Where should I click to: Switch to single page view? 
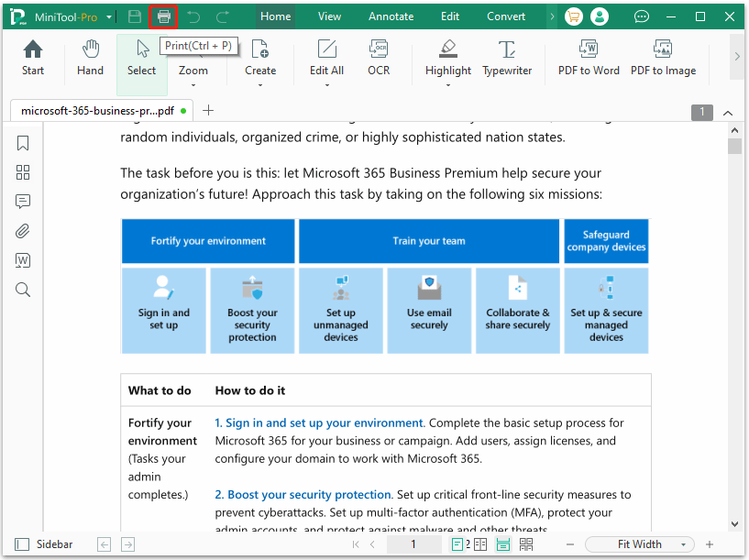coord(457,544)
